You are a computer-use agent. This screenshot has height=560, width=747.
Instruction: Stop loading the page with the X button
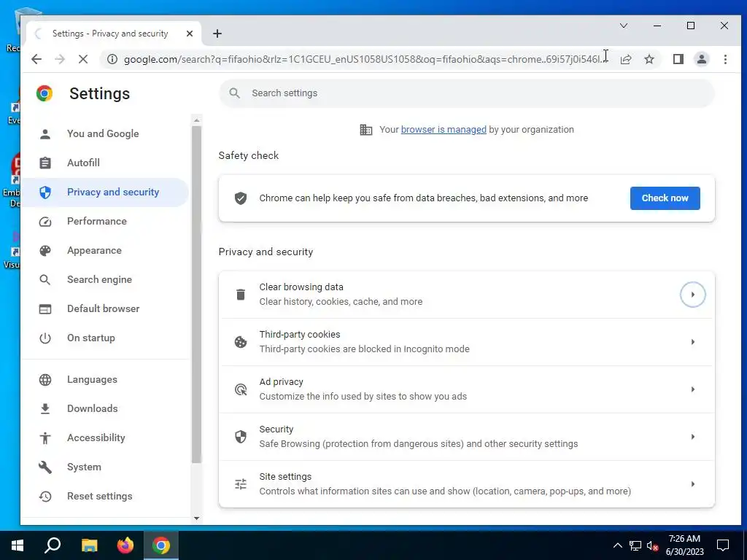(83, 59)
